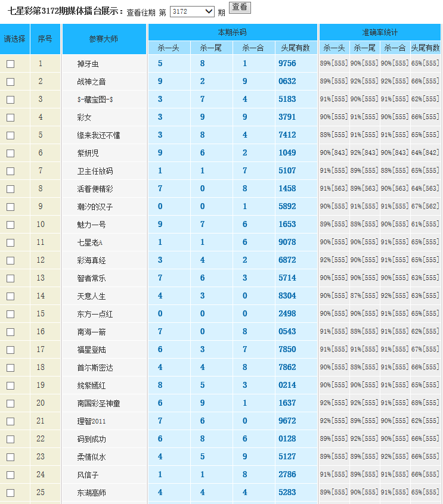Click the 查看 button
443x504 pixels.
[240, 7]
